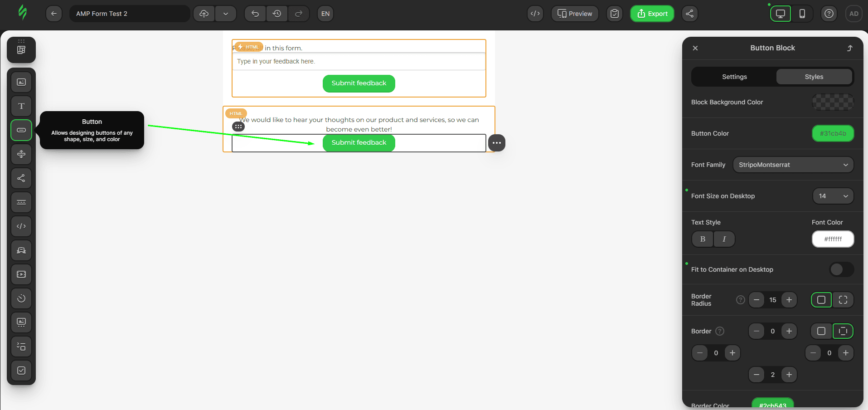Switch to the Settings tab
This screenshot has height=410, width=868.
(734, 77)
